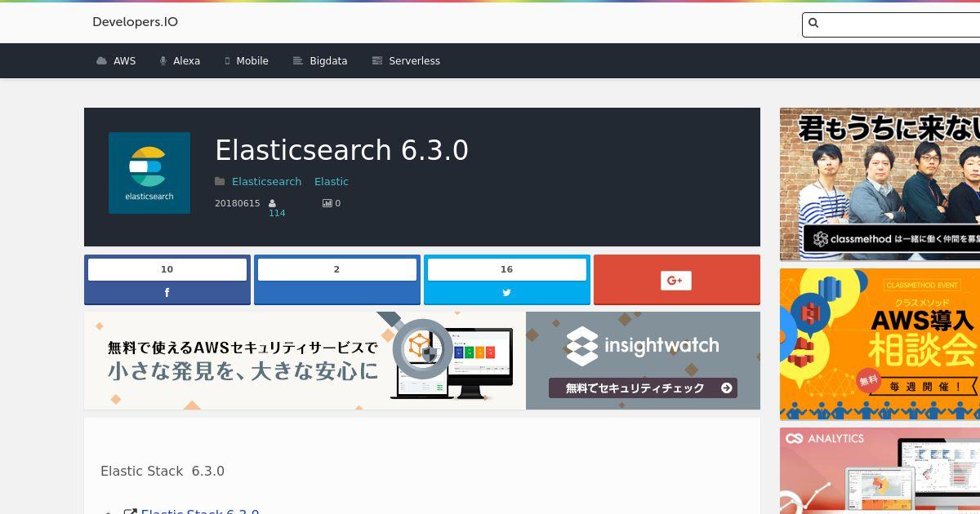This screenshot has width=980, height=514.
Task: Open the CS Analytics banner
Action: point(880,471)
